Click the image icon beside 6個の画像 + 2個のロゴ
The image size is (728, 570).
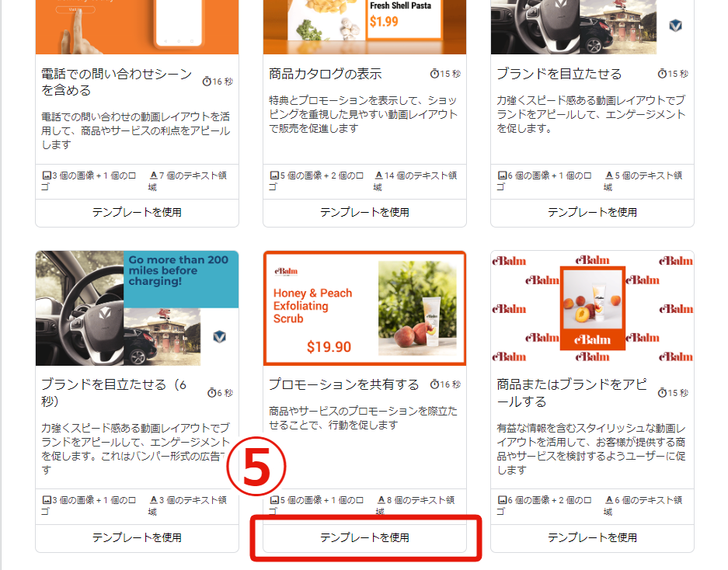click(x=502, y=501)
